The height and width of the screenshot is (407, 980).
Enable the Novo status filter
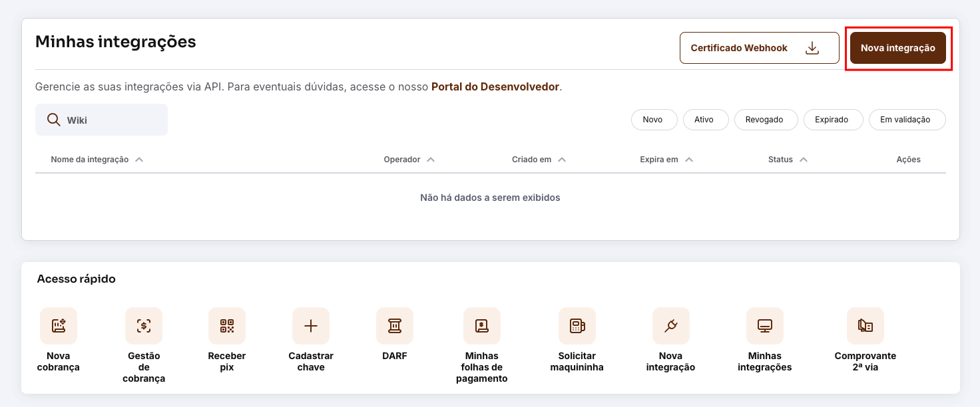654,120
